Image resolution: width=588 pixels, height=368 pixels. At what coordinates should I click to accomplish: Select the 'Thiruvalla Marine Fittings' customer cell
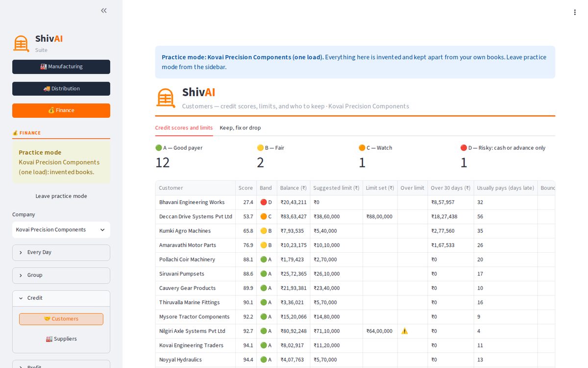click(x=196, y=302)
